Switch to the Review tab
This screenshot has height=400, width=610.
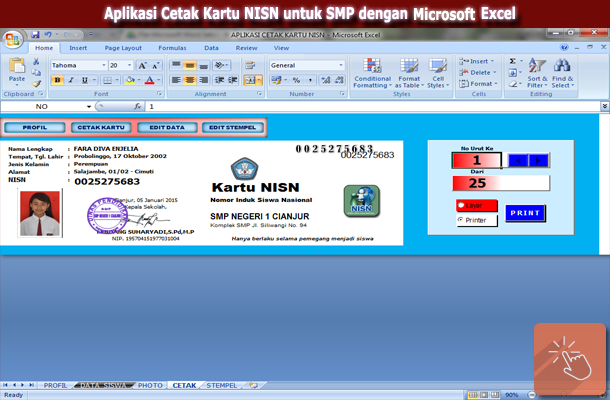click(x=246, y=48)
